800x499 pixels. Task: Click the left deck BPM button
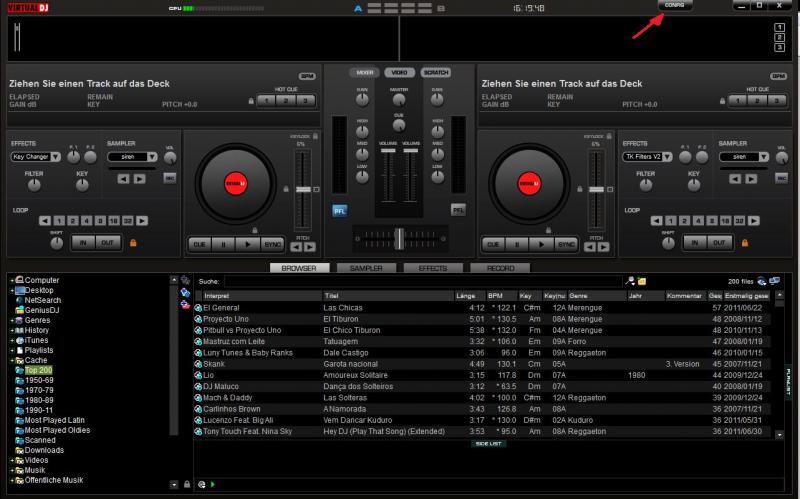307,76
